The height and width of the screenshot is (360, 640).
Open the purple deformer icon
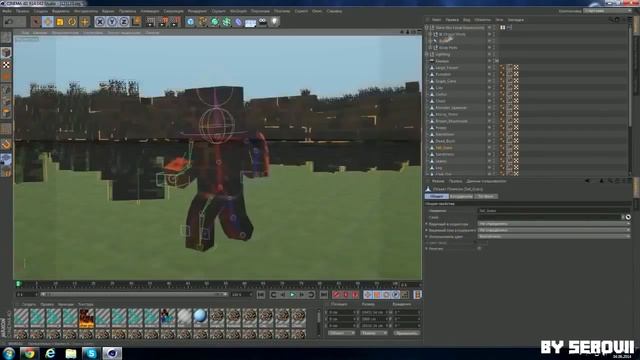coord(239,22)
